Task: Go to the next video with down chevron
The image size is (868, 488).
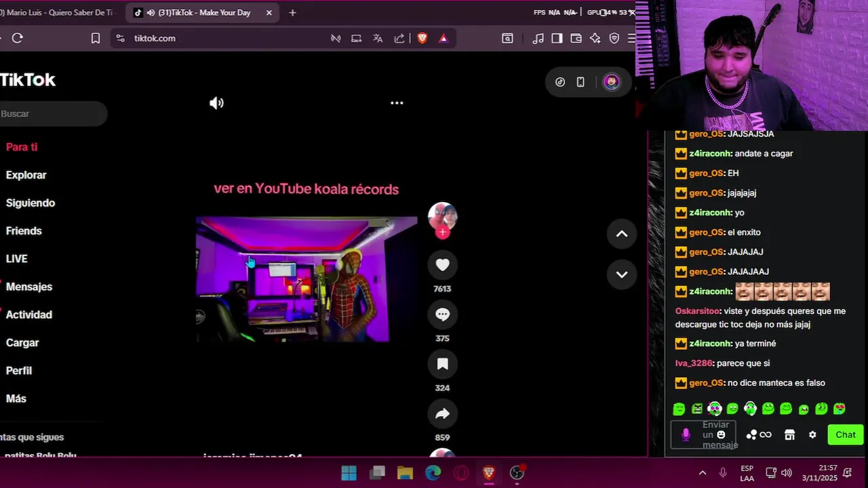Action: pos(621,274)
